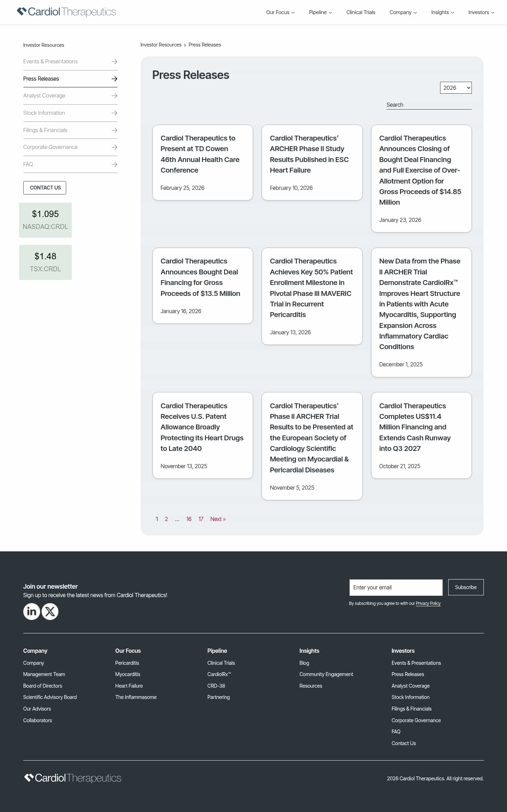The width and height of the screenshot is (507, 812).
Task: Open Resources footer link
Action: [x=311, y=686]
